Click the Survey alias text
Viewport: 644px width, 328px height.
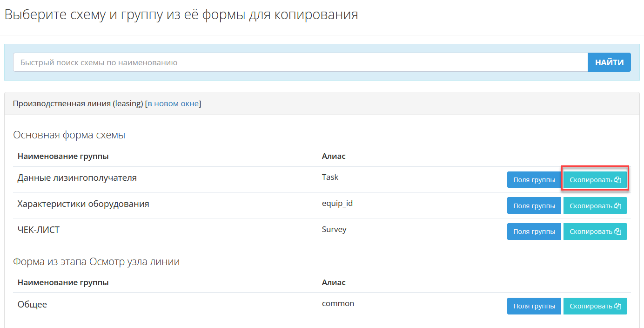tap(334, 229)
